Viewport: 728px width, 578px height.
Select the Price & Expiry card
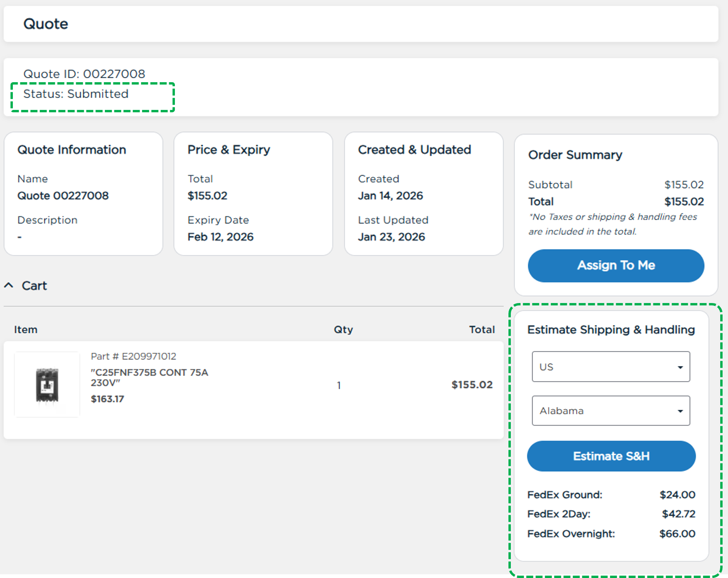pyautogui.click(x=229, y=149)
